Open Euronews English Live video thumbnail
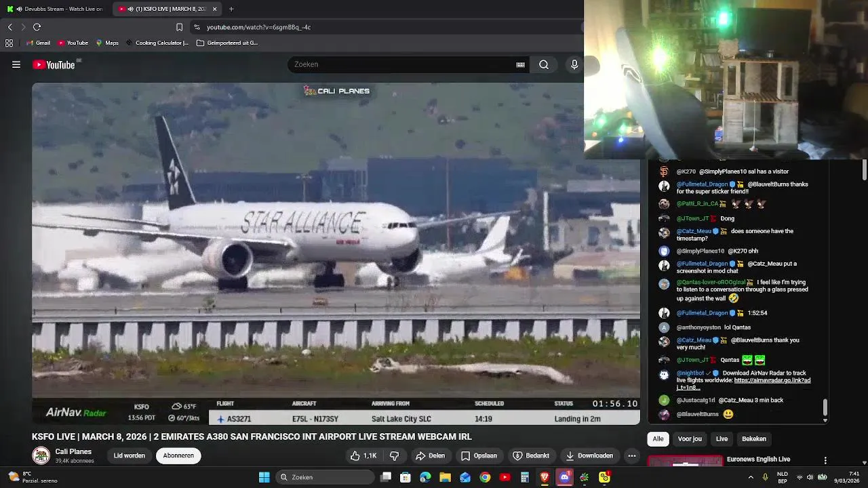Image resolution: width=868 pixels, height=488 pixels. click(685, 461)
